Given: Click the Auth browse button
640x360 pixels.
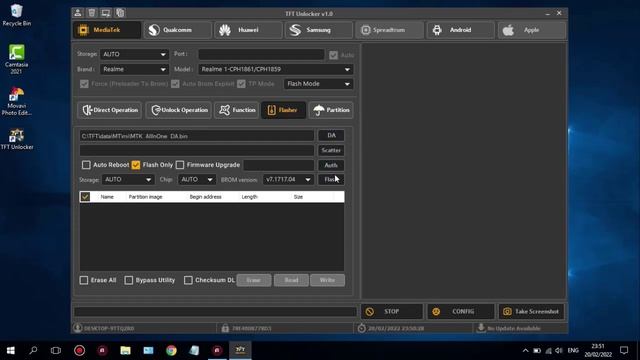Looking at the screenshot, I should (x=331, y=165).
